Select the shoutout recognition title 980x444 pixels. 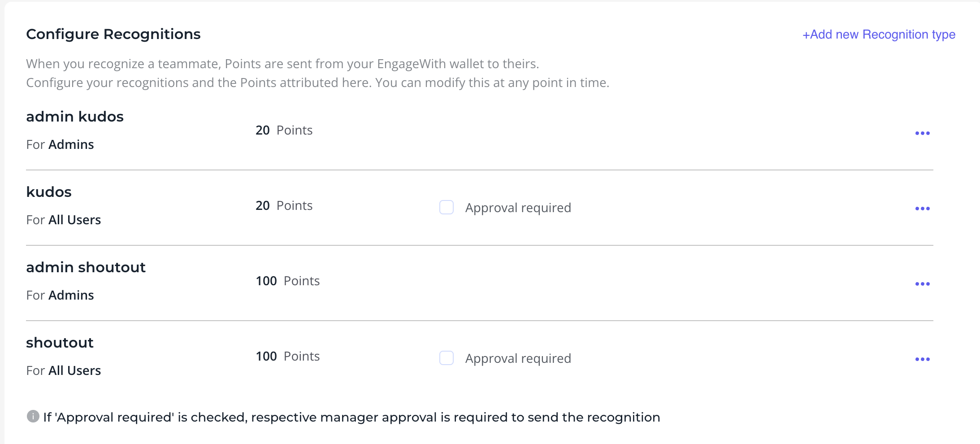(60, 343)
